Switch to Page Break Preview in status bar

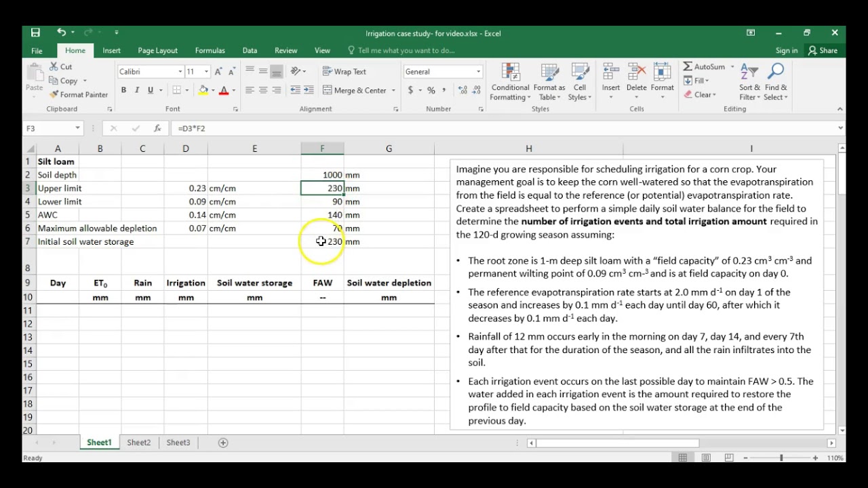(728, 458)
